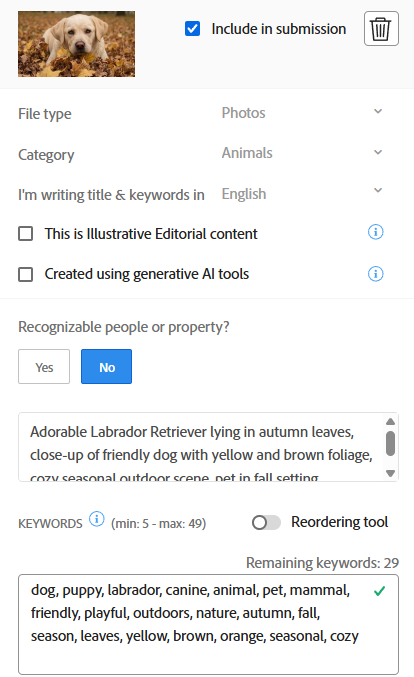
Task: Check This is Illustrative Editorial content
Action: tap(25, 234)
